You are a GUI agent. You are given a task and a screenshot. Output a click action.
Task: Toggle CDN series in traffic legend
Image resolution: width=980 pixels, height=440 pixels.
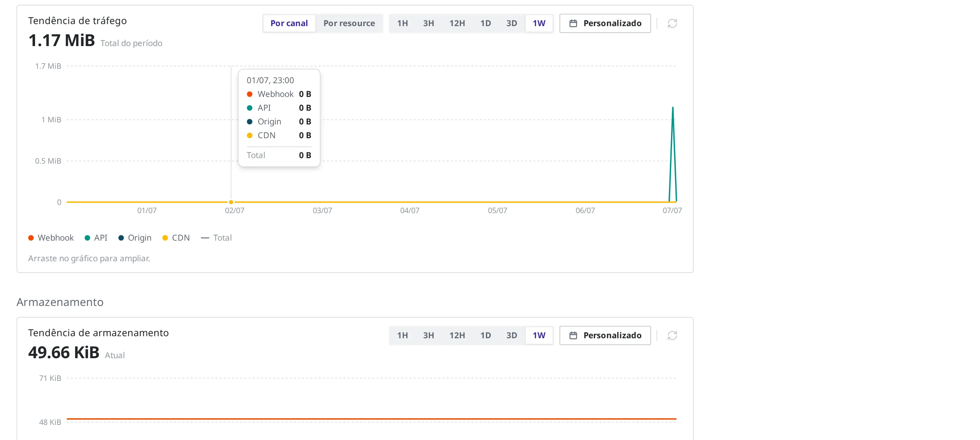tap(176, 238)
